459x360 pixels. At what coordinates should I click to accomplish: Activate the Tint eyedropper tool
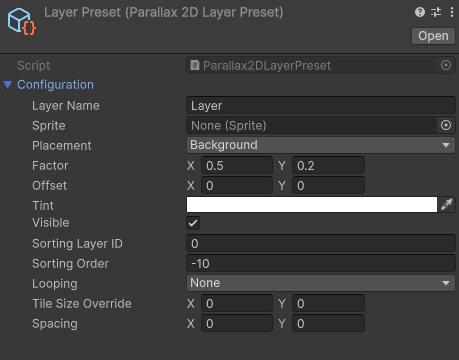pyautogui.click(x=447, y=204)
